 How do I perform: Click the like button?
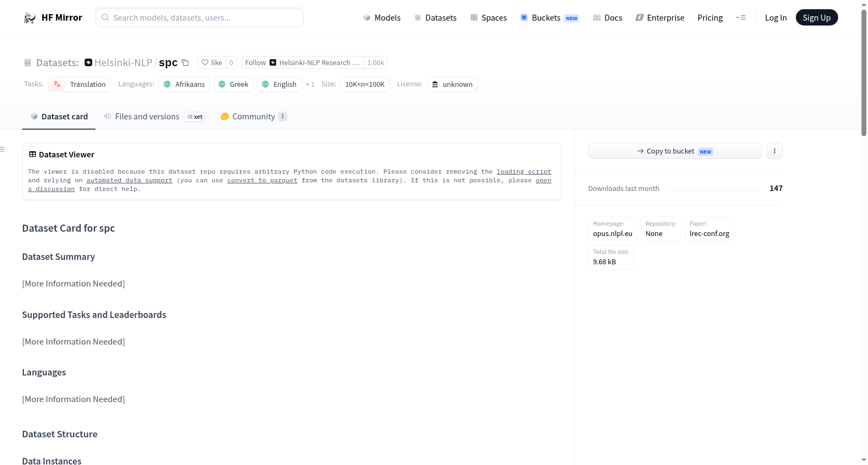click(x=212, y=62)
